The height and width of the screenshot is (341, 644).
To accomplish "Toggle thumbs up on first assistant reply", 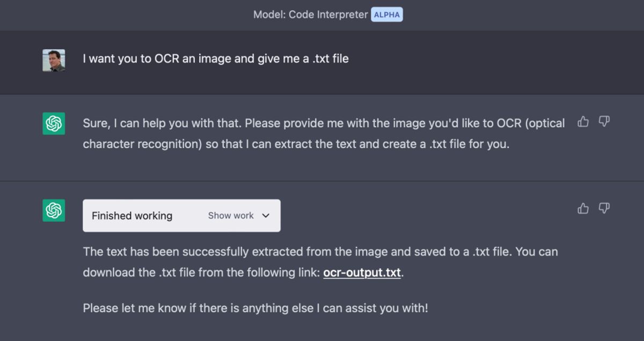I will tap(583, 122).
